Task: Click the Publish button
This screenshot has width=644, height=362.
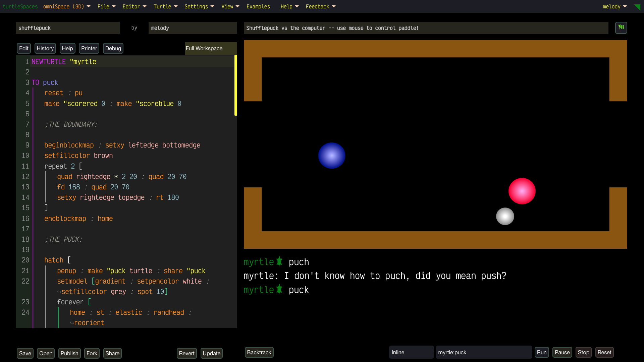Action: click(x=69, y=353)
